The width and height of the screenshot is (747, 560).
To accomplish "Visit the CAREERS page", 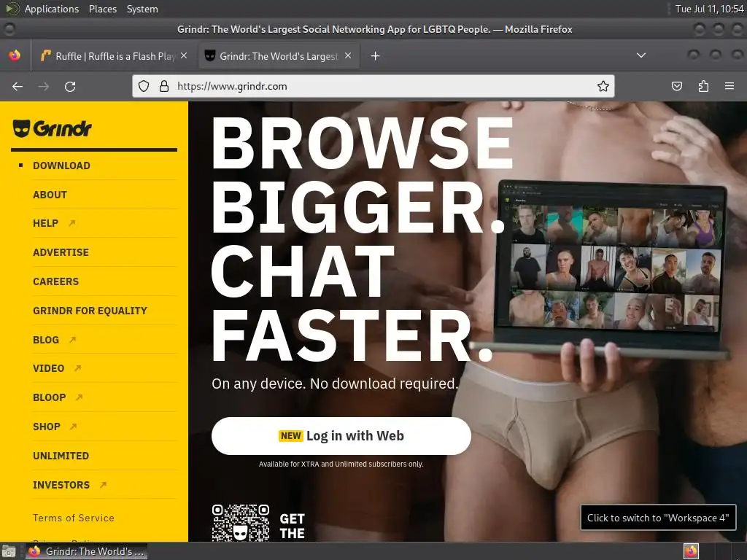I will pyautogui.click(x=55, y=281).
